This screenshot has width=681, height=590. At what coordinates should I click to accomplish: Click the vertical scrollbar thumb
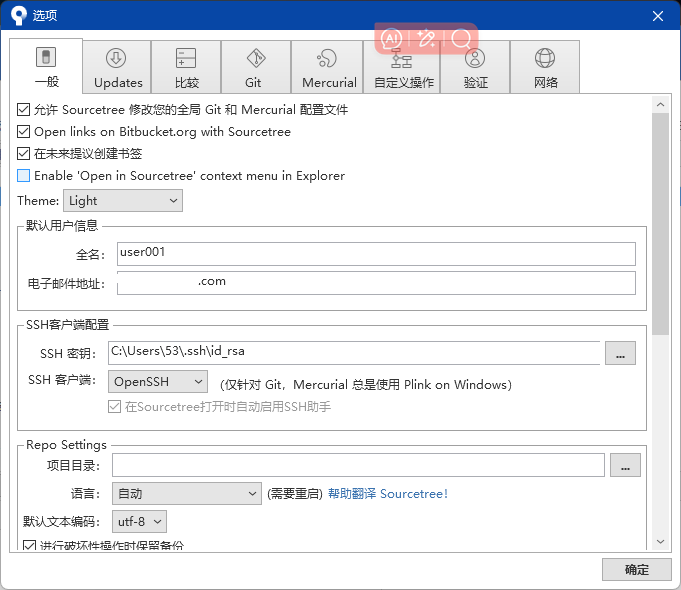[x=661, y=224]
